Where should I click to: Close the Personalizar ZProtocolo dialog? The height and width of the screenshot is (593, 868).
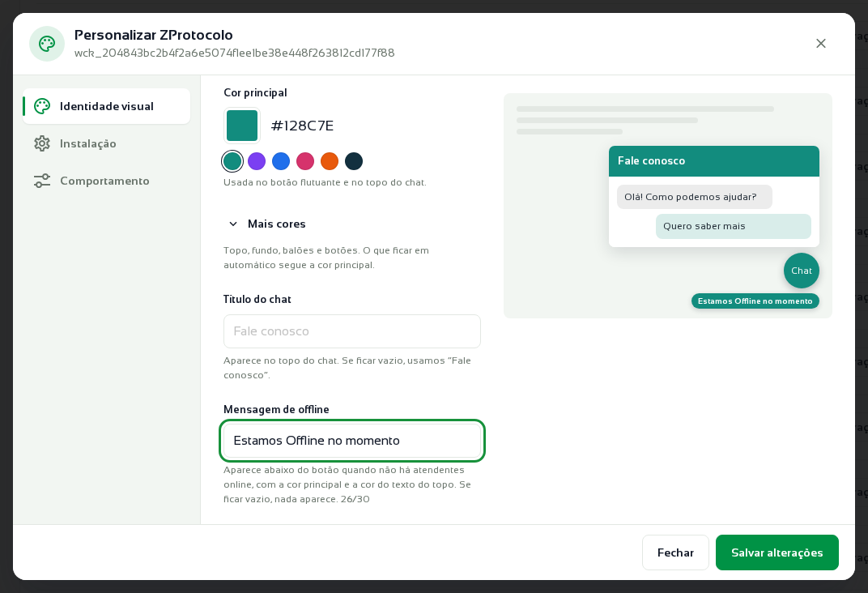(x=820, y=44)
